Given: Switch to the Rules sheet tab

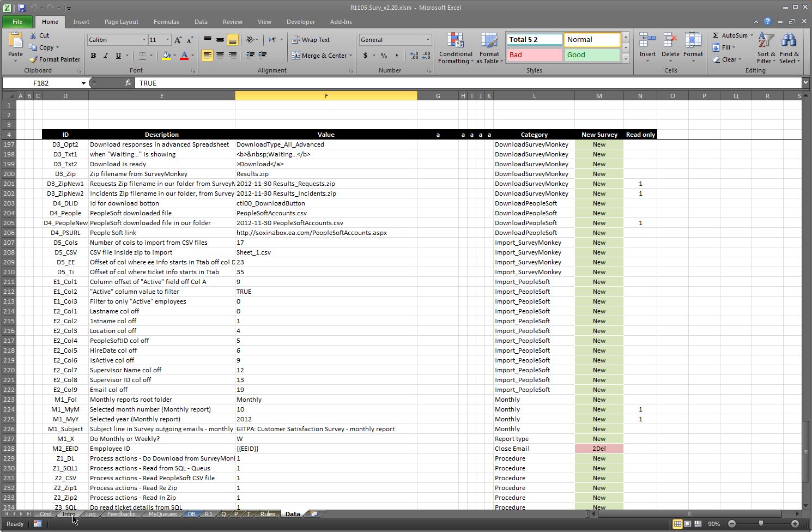Looking at the screenshot, I should click(267, 513).
